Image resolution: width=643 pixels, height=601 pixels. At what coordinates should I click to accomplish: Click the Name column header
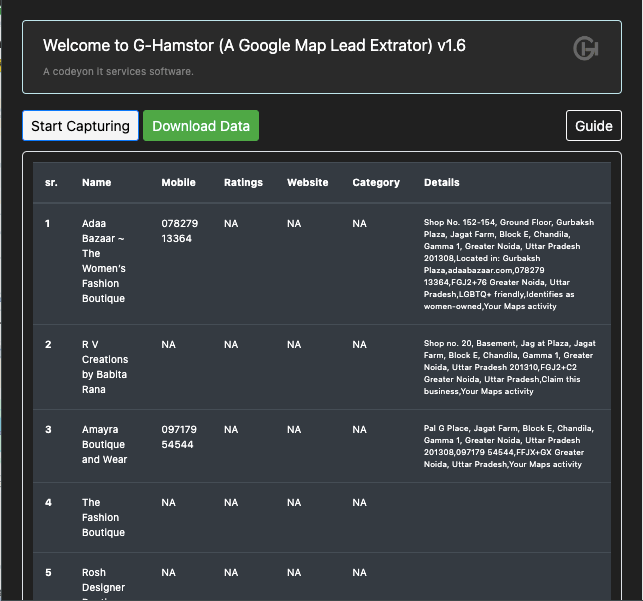[x=96, y=183]
